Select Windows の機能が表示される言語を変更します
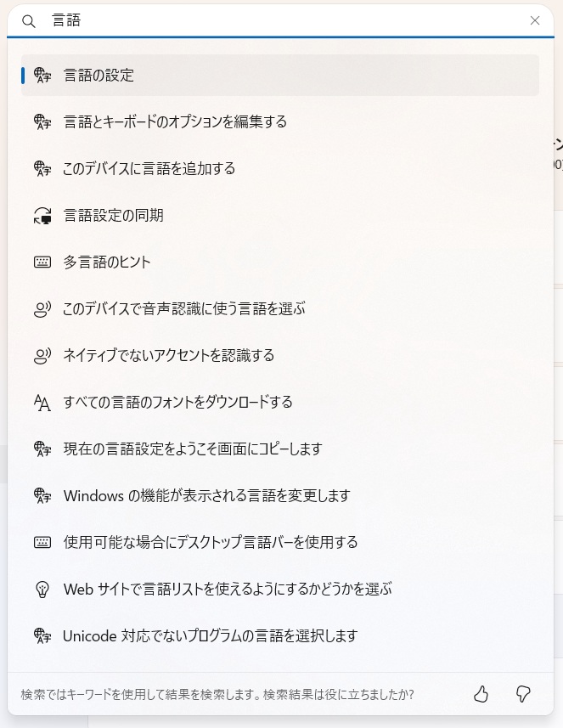 tap(206, 496)
